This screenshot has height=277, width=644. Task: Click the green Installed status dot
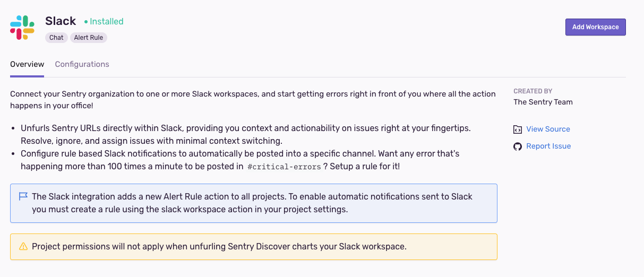click(x=86, y=22)
